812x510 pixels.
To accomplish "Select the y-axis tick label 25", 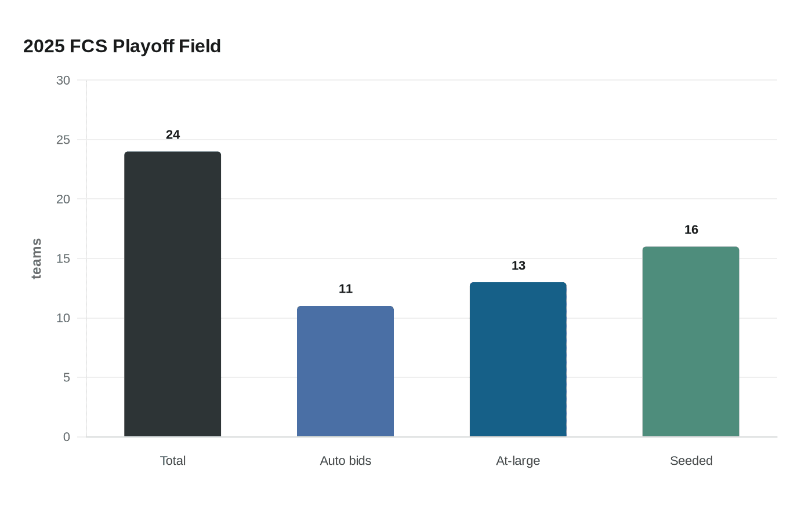I will [x=63, y=140].
